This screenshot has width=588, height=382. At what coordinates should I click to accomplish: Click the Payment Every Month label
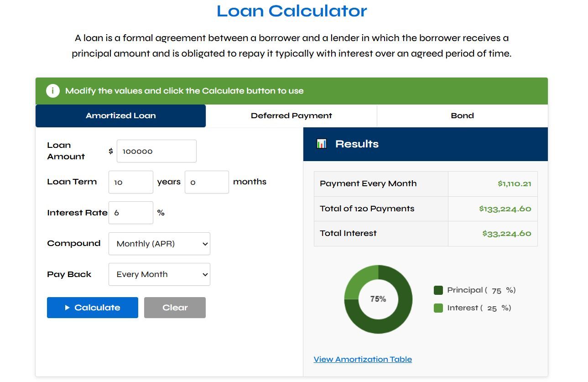click(x=368, y=183)
